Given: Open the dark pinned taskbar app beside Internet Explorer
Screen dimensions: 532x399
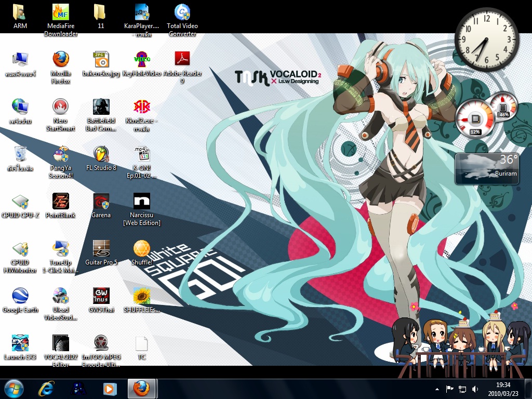Looking at the screenshot, I should pos(78,389).
